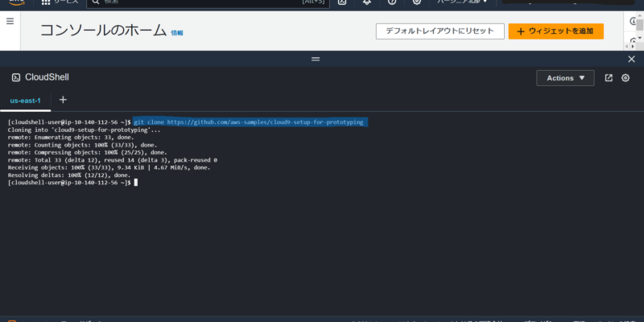Click the "Cloning into" output line

tap(85, 130)
